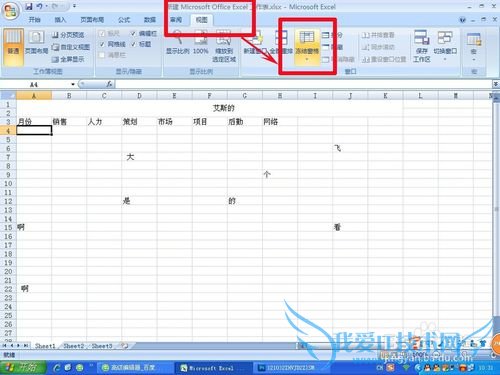Select the View (视图) ribbon tab

tap(201, 20)
